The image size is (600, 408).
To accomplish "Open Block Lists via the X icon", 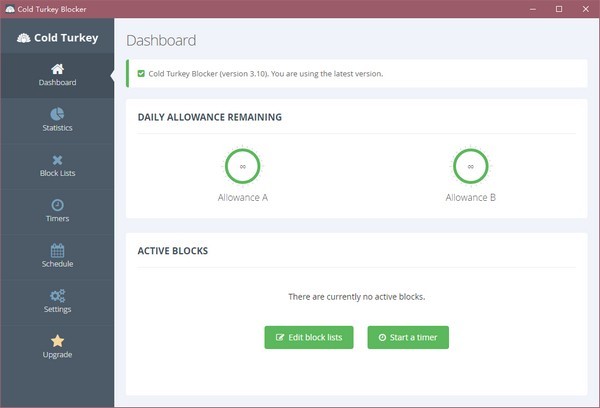I will click(57, 160).
